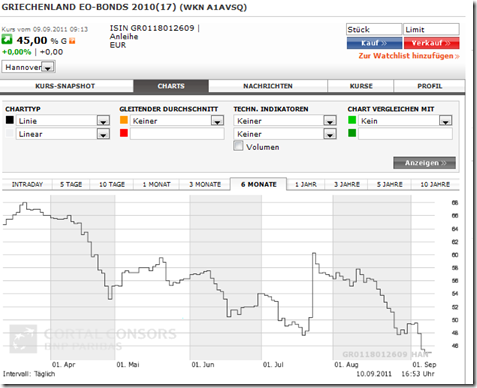Open the Gleitender Durchschnitt Keiner dropdown
The image size is (477, 388).
pos(177,120)
